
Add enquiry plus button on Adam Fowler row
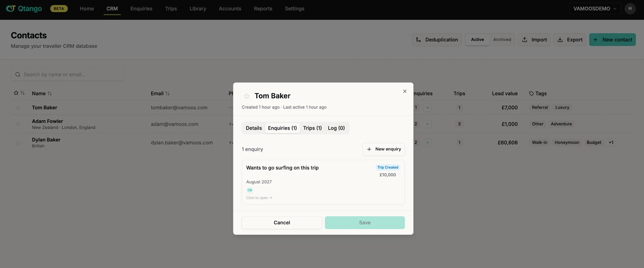[x=427, y=124]
